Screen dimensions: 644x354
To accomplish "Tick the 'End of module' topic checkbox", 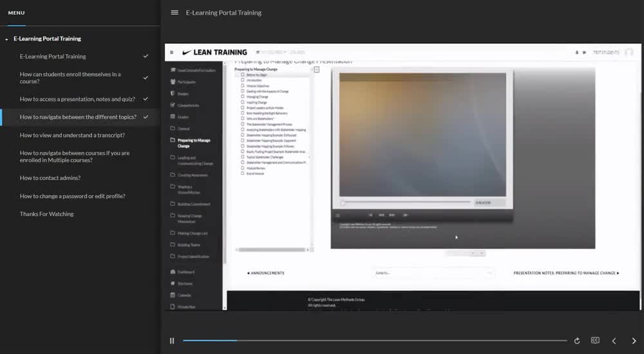I will pyautogui.click(x=242, y=173).
